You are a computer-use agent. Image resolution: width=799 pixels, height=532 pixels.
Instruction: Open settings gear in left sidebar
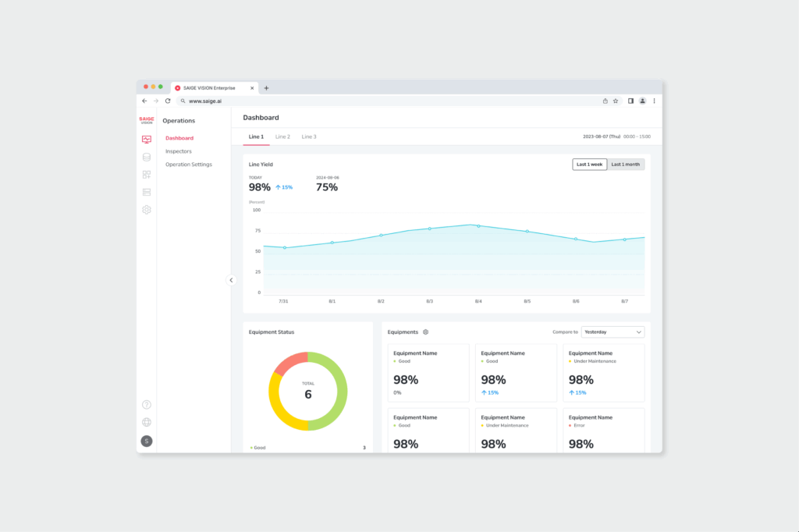point(146,210)
